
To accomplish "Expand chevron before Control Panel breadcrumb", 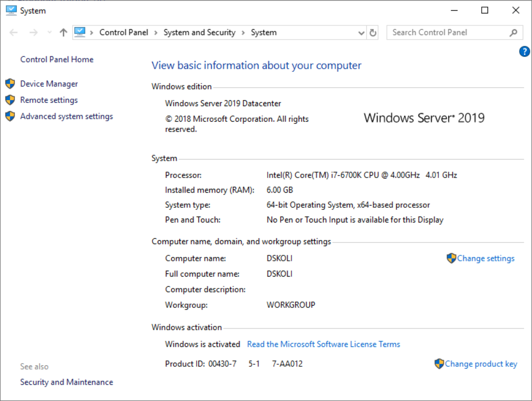I will pyautogui.click(x=91, y=33).
